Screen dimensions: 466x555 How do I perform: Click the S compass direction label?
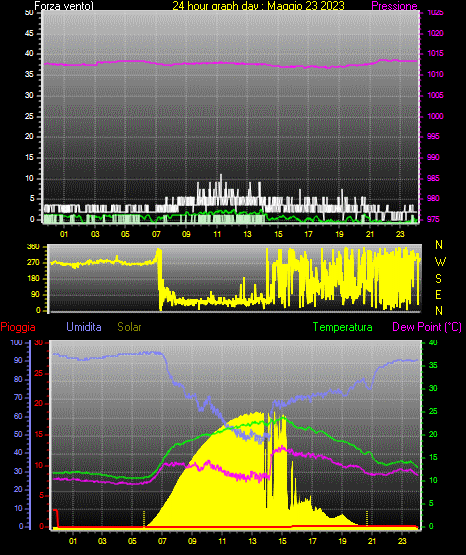(x=438, y=279)
